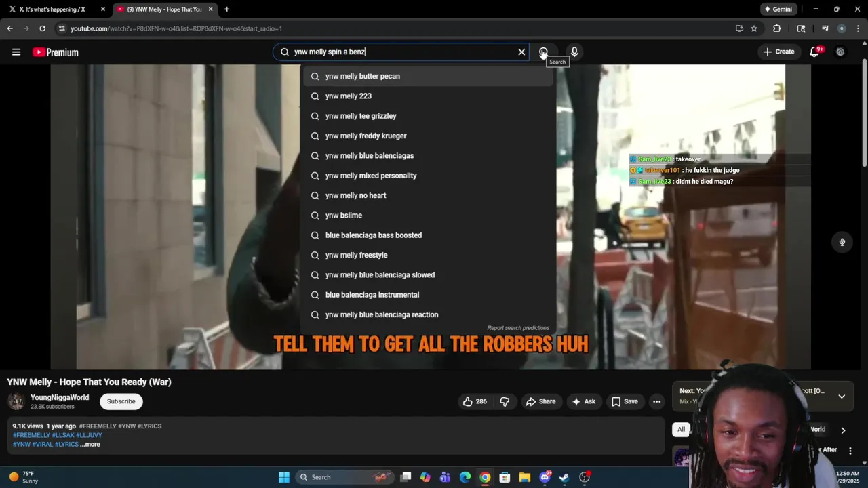Click the #LLJUVY hashtag link
Image resolution: width=868 pixels, height=488 pixels.
89,435
